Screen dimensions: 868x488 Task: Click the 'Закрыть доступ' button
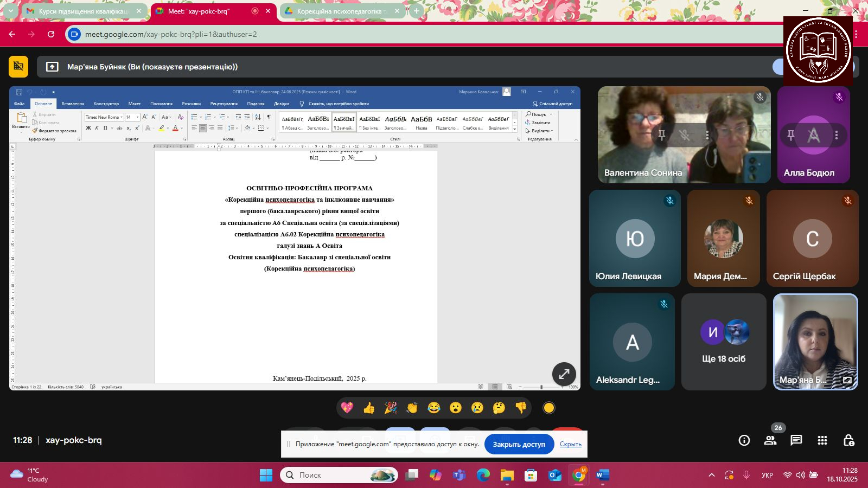click(519, 444)
